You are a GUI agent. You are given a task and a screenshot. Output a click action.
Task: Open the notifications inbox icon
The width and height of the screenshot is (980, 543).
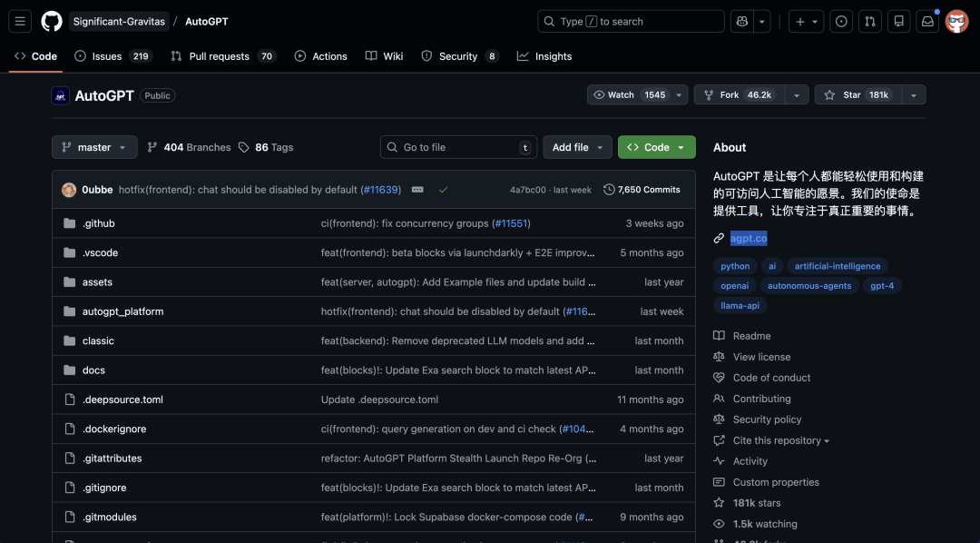click(926, 21)
